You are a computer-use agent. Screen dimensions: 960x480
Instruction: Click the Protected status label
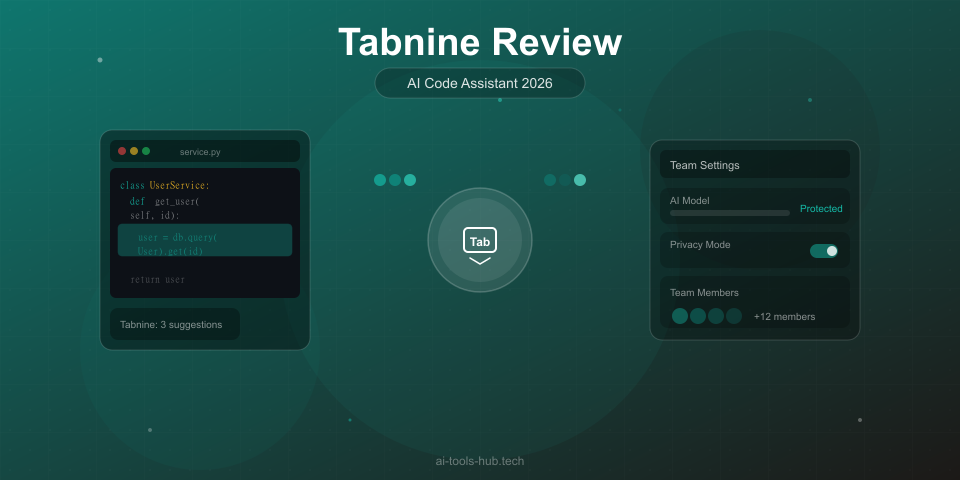(x=821, y=209)
